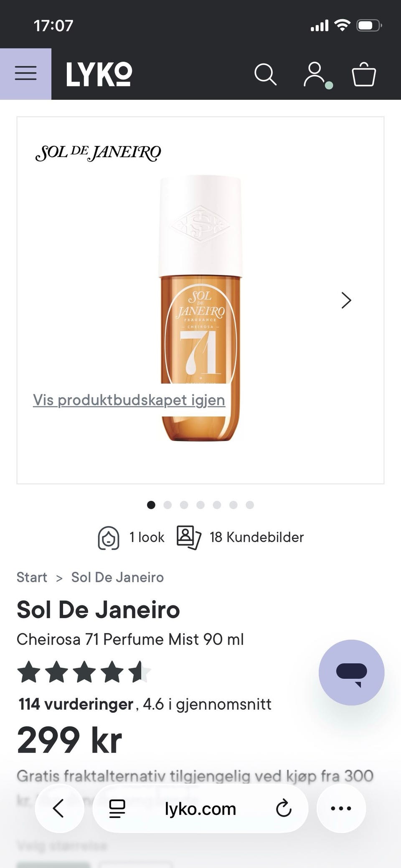Viewport: 401px width, 868px height.
Task: Jump to the last carousel dot
Action: [250, 505]
